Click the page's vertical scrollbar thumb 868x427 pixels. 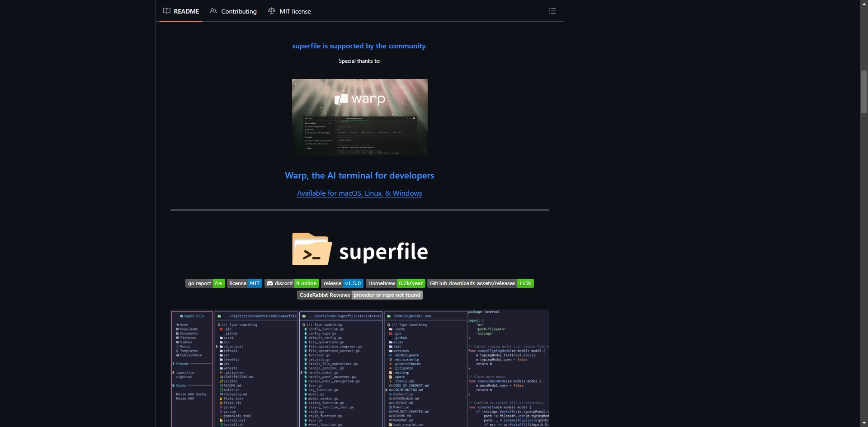(x=864, y=91)
